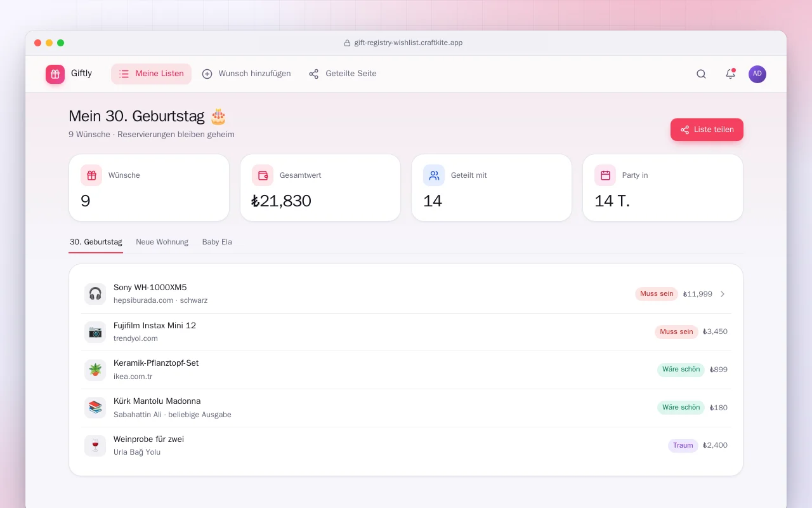The image size is (812, 508).
Task: Click Wäre schön tag on Kürk Mantolu Madonna
Action: 681,408
